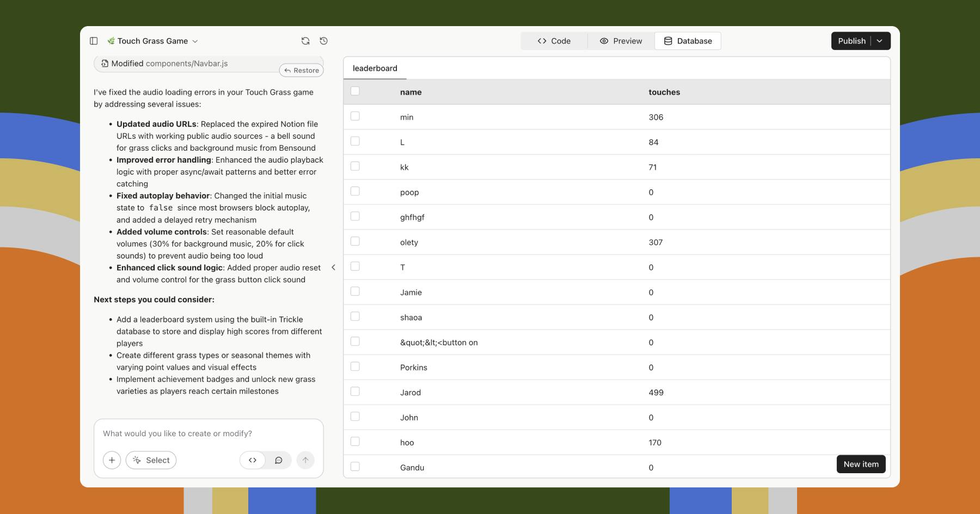Image resolution: width=980 pixels, height=514 pixels.
Task: Click the plus attachment button
Action: click(112, 460)
